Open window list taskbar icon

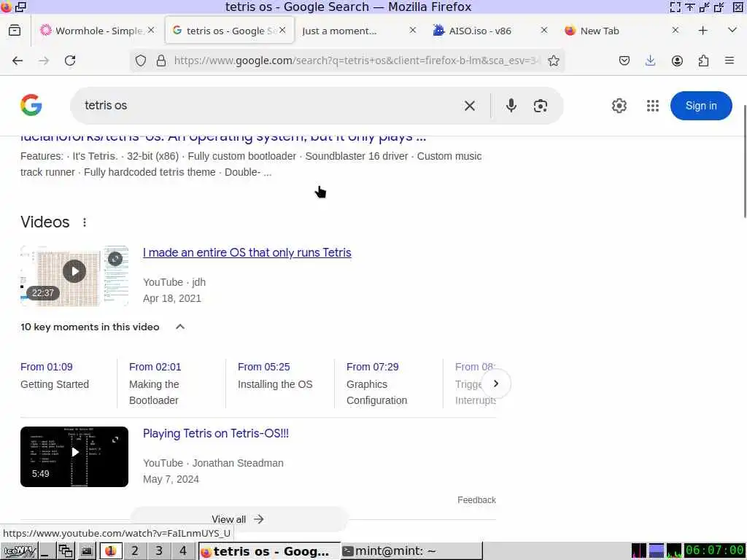[x=65, y=551]
